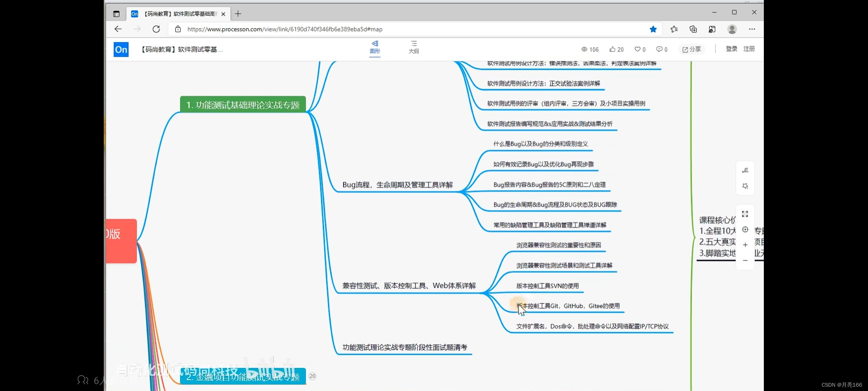Click the 分享 share button
Screen dimensions: 868x391
(x=692, y=49)
